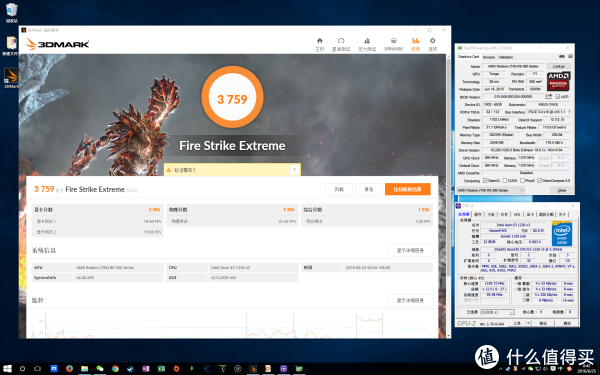Click the BIOS save/export icon in GPU-Z
This screenshot has height=375, width=600.
pyautogui.click(x=549, y=96)
